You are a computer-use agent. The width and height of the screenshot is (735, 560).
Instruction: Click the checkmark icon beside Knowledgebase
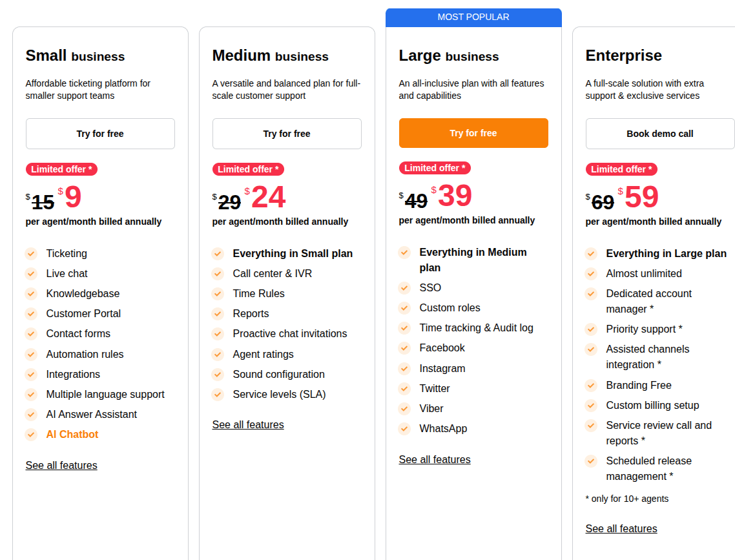(31, 294)
